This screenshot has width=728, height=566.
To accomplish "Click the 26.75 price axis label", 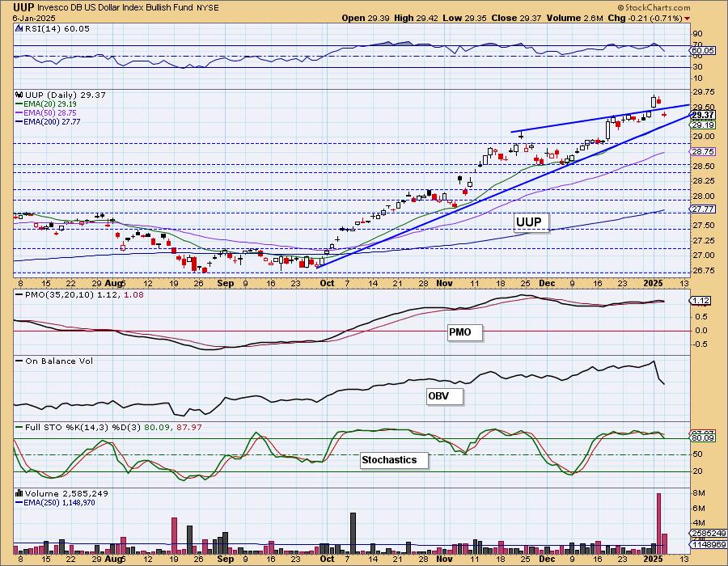I will coord(703,270).
